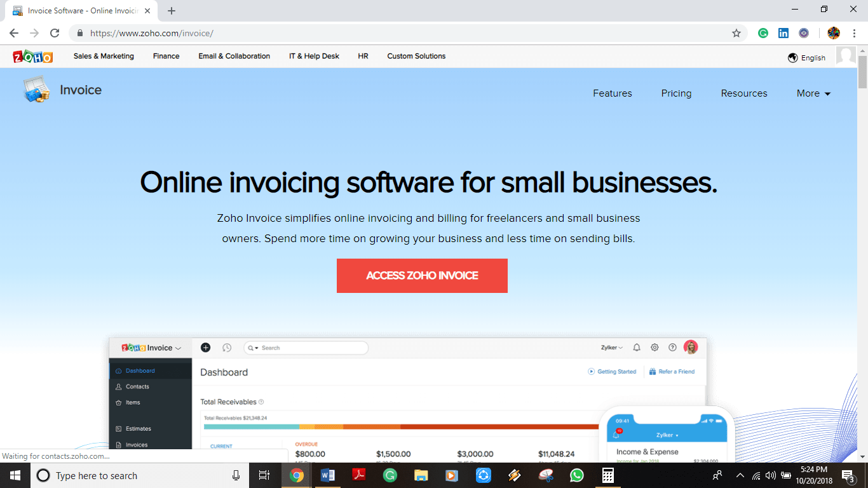Open the Grammarly extension icon in Chrome toolbar
Image resolution: width=868 pixels, height=488 pixels.
pos(763,33)
